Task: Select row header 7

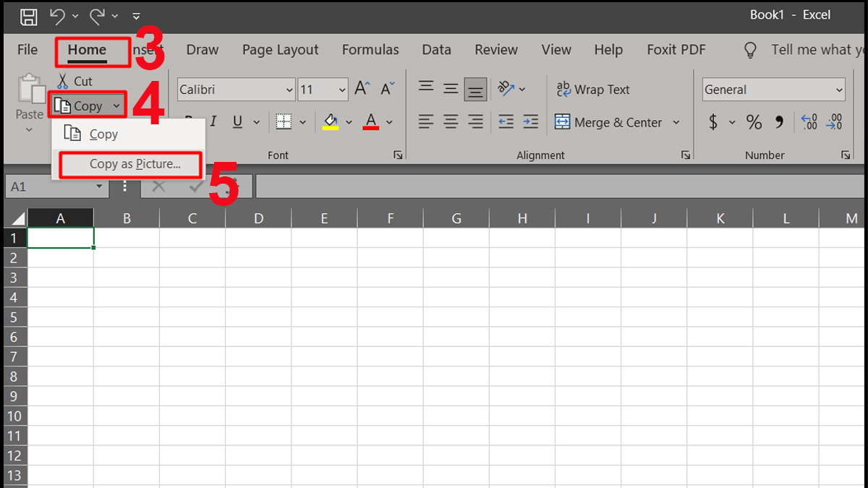Action: click(x=15, y=357)
